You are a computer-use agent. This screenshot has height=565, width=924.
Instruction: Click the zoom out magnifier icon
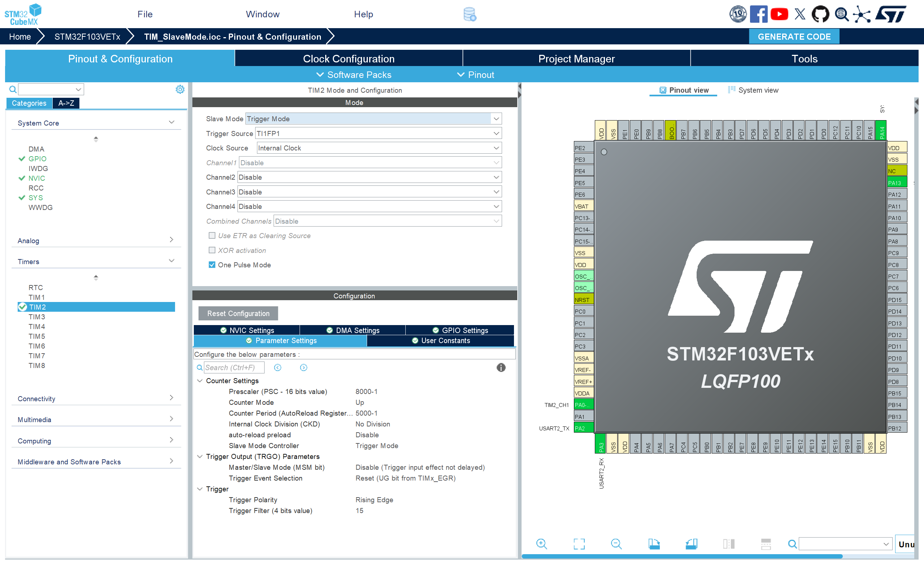click(x=616, y=544)
